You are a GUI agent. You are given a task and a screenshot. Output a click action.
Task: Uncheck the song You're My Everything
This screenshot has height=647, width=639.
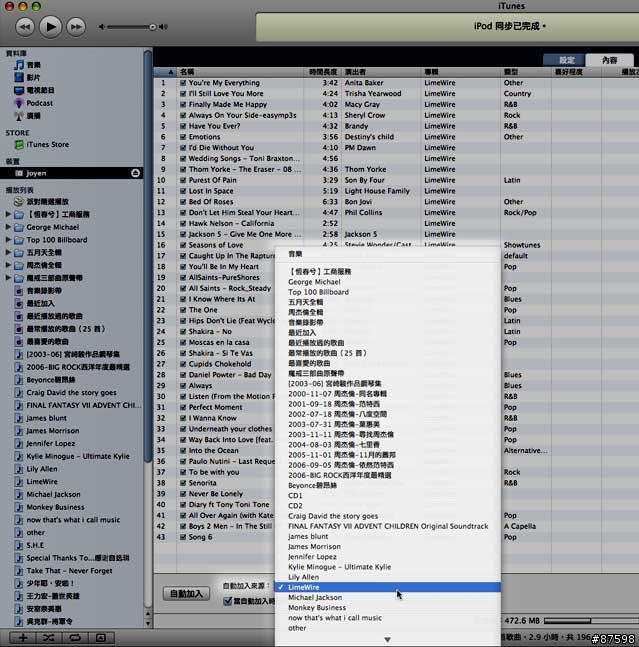[x=183, y=83]
